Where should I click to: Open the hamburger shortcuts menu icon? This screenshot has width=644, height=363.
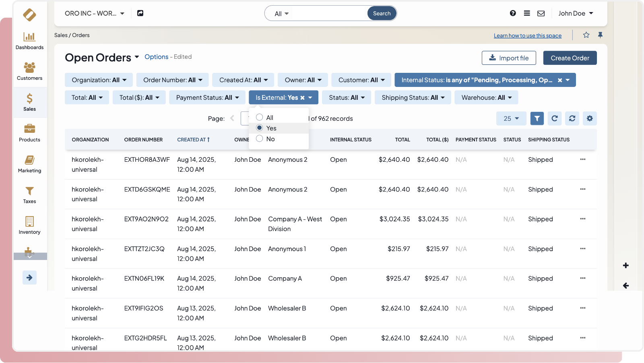click(x=527, y=13)
